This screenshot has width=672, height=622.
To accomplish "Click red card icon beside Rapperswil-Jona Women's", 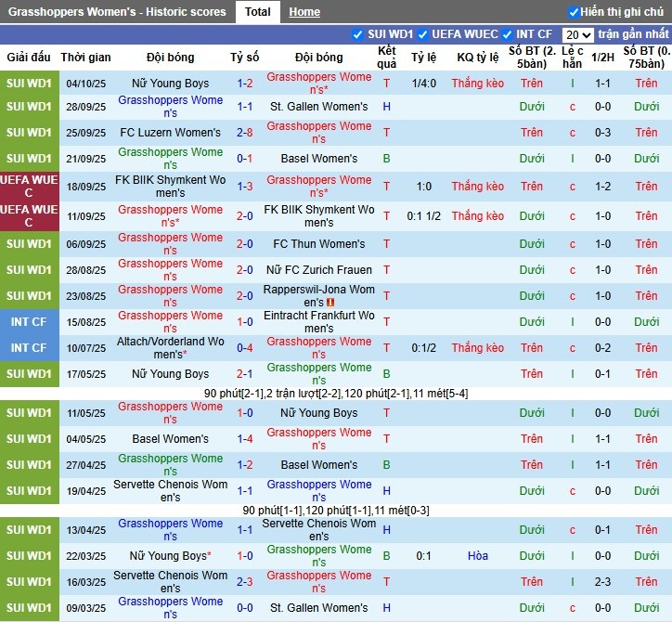I will (x=330, y=303).
